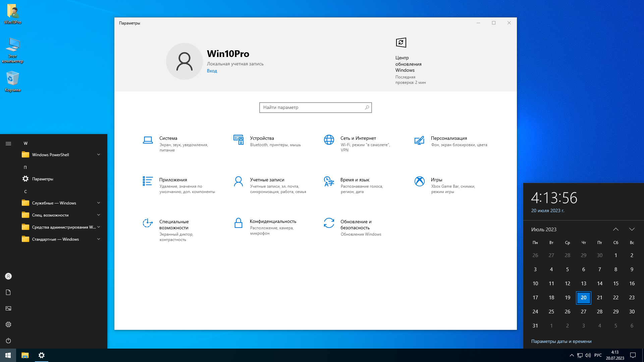This screenshot has height=362, width=644.
Task: Open Параметры даты и времени link
Action: [x=561, y=342]
